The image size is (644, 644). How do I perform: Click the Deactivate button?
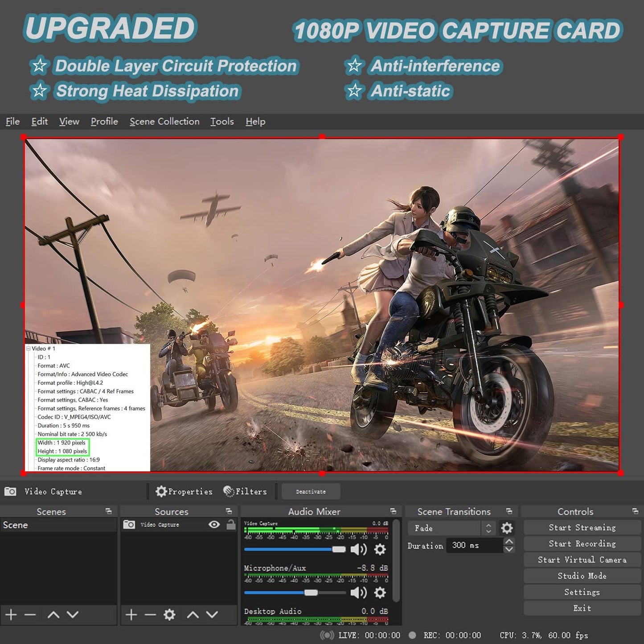pyautogui.click(x=311, y=492)
